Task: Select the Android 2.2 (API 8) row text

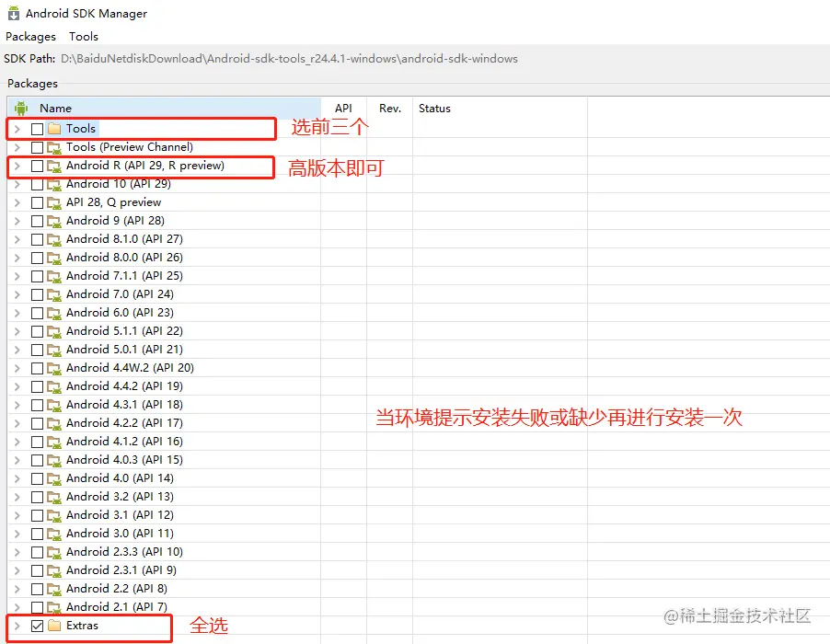Action: (117, 589)
